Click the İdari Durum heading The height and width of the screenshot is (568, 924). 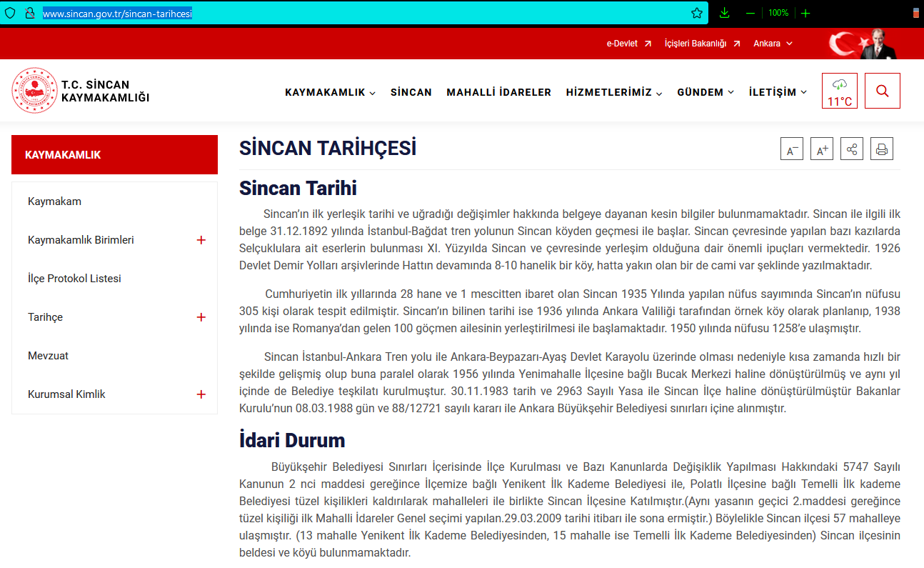(x=292, y=440)
